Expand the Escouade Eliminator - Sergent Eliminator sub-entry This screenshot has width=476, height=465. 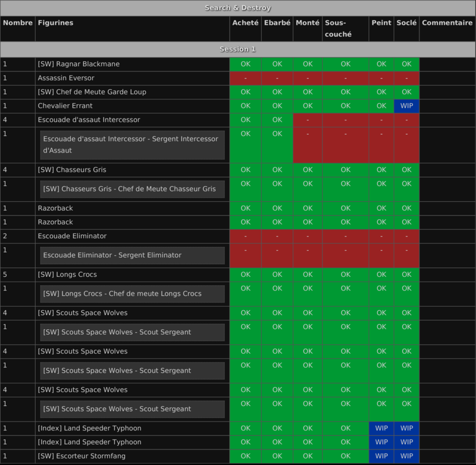coord(132,255)
